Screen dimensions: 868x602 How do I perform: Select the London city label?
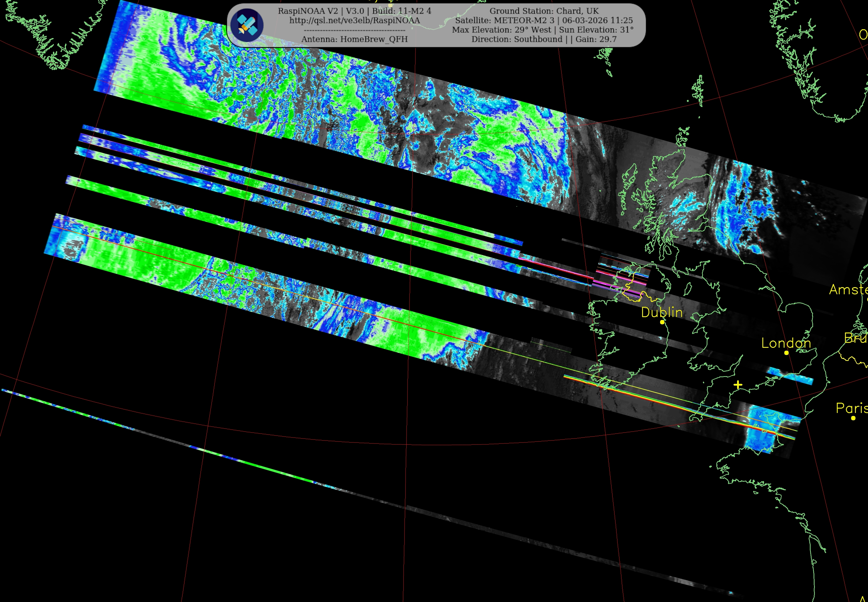click(786, 343)
